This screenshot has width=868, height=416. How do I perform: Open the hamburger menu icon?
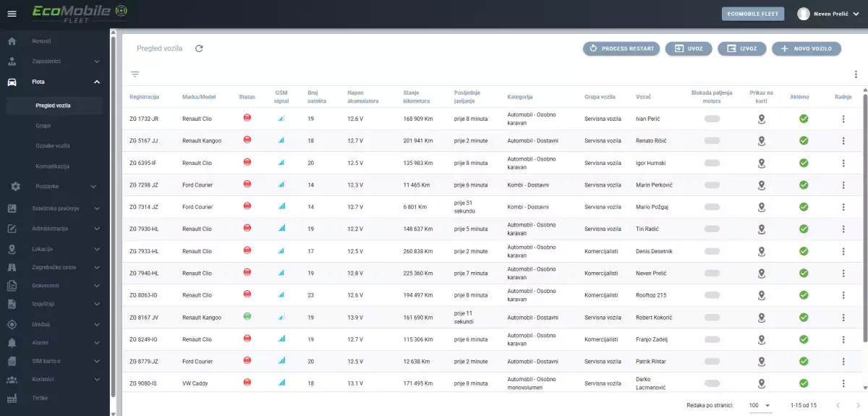click(x=12, y=14)
